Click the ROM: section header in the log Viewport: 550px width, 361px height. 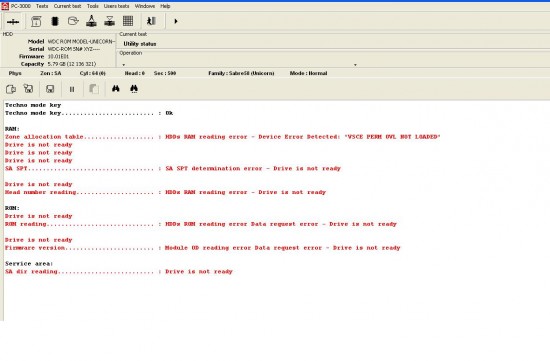pos(12,208)
